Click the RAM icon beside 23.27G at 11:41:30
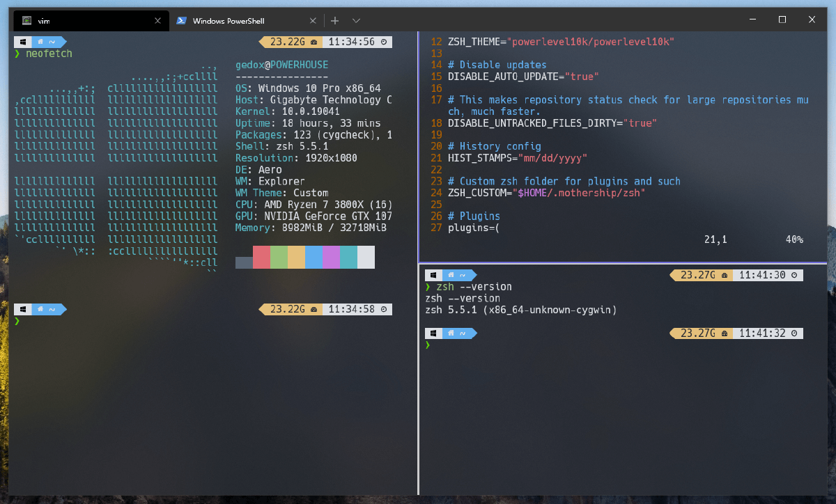The image size is (836, 504). point(725,275)
